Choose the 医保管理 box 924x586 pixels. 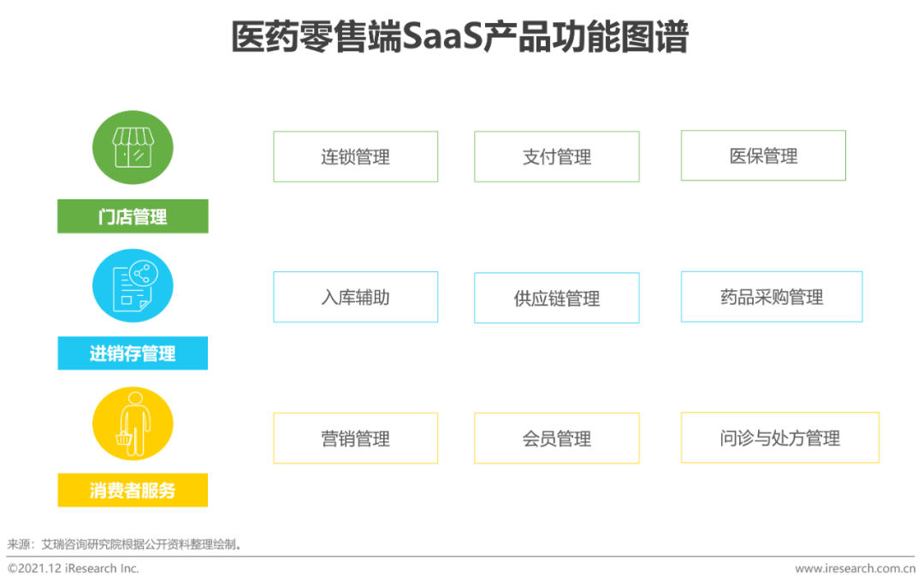763,156
